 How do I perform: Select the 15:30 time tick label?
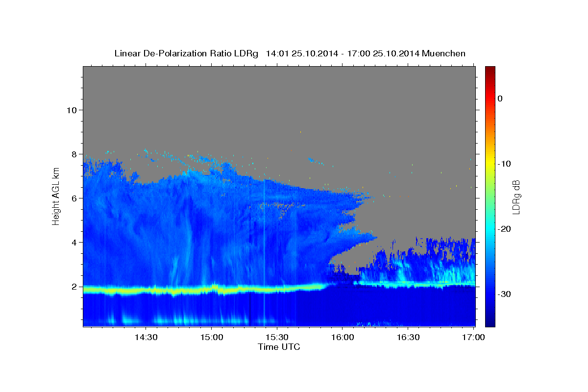click(277, 338)
